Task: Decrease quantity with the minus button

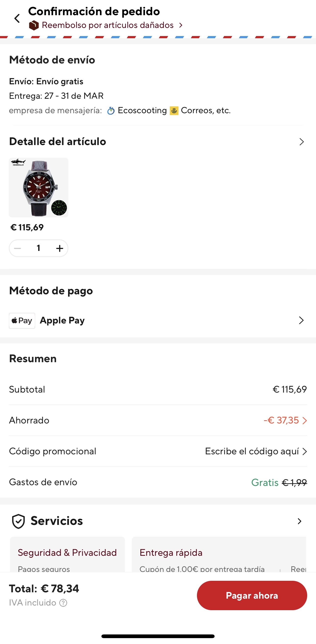Action: [17, 248]
